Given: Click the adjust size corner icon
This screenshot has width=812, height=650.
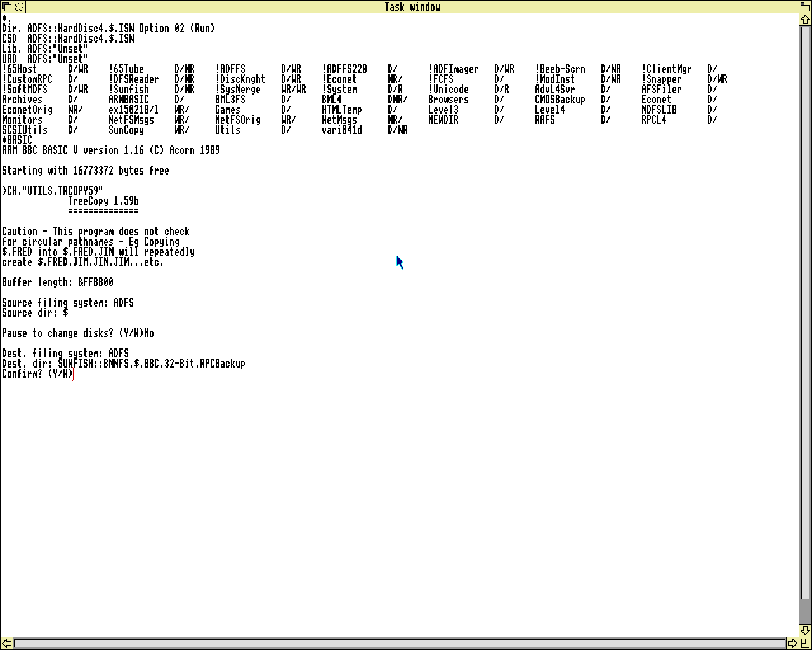Looking at the screenshot, I should pyautogui.click(x=805, y=643).
